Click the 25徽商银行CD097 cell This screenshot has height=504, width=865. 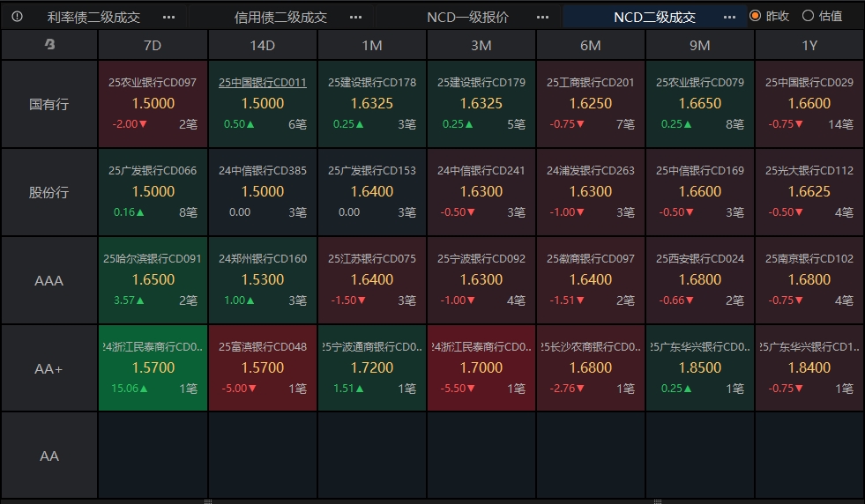591,280
